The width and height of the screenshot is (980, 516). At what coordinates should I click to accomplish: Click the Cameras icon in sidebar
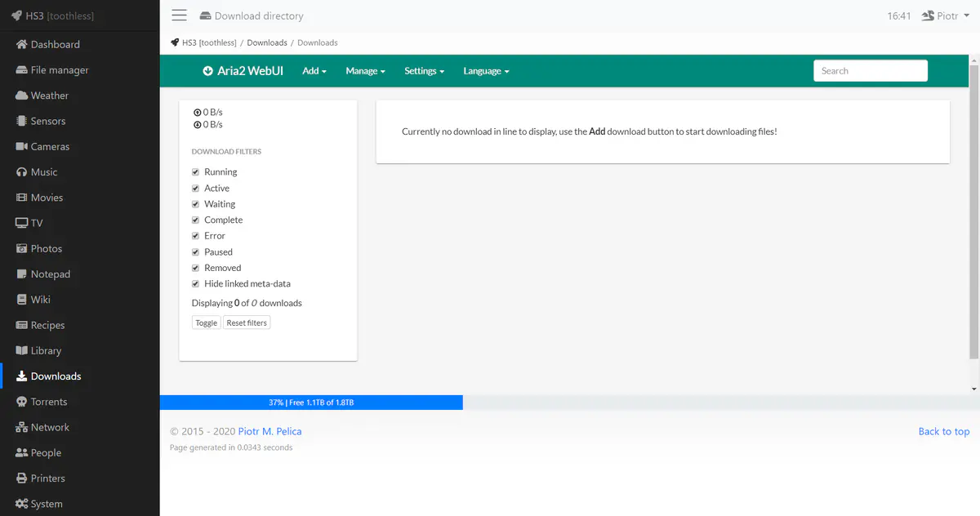(22, 147)
